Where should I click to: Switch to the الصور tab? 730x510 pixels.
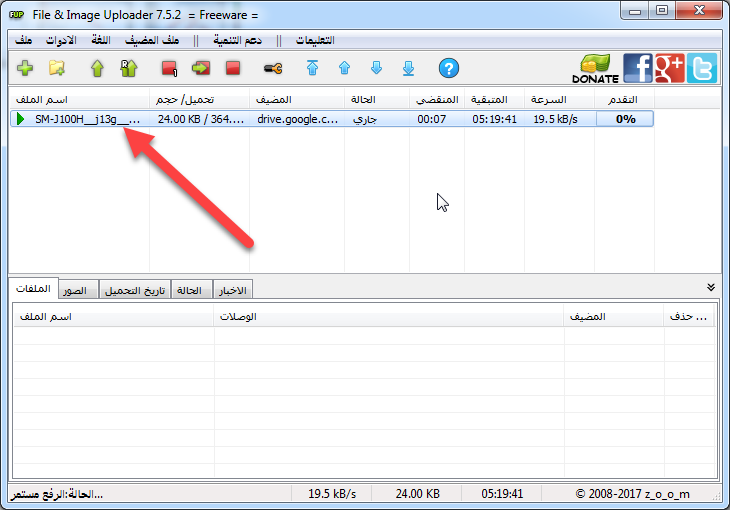tap(75, 290)
